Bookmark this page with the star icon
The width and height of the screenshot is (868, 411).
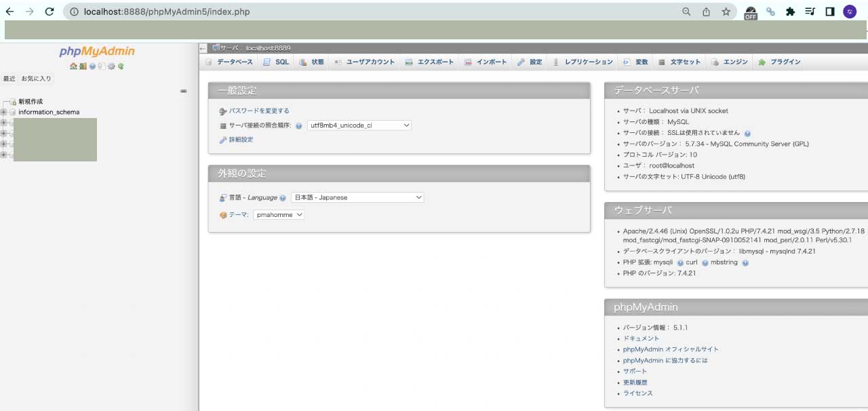pyautogui.click(x=726, y=12)
